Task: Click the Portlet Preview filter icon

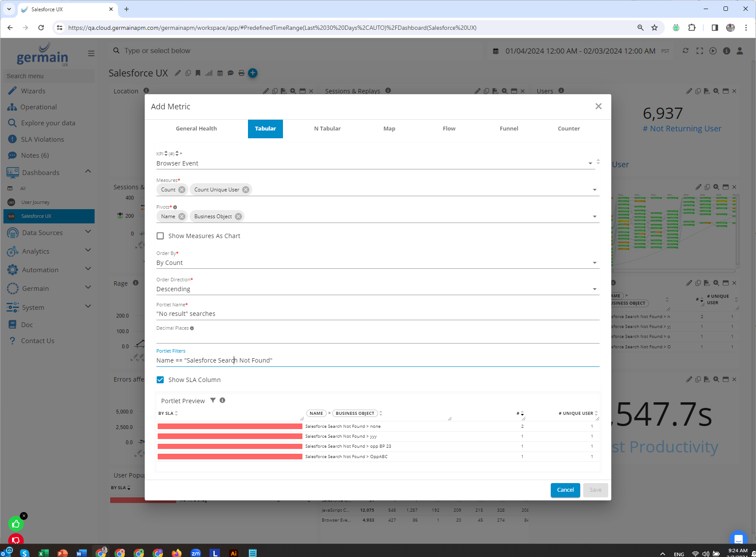Action: coord(213,400)
